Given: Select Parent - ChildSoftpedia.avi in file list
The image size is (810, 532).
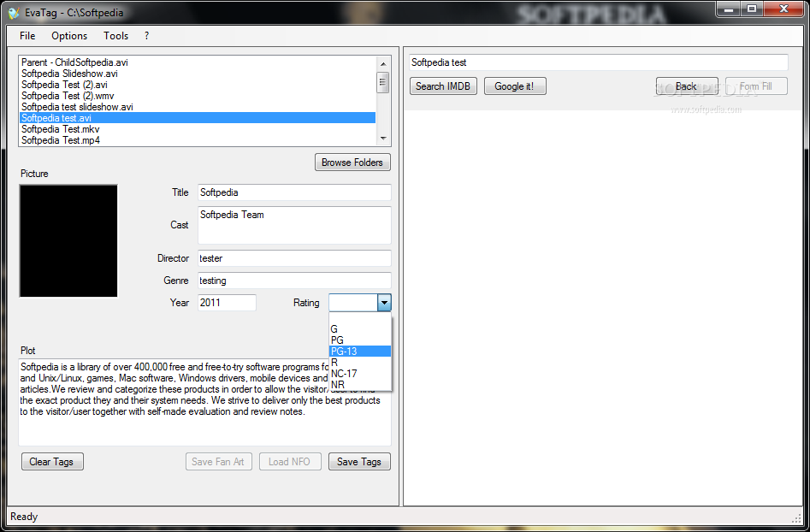Looking at the screenshot, I should (198, 62).
